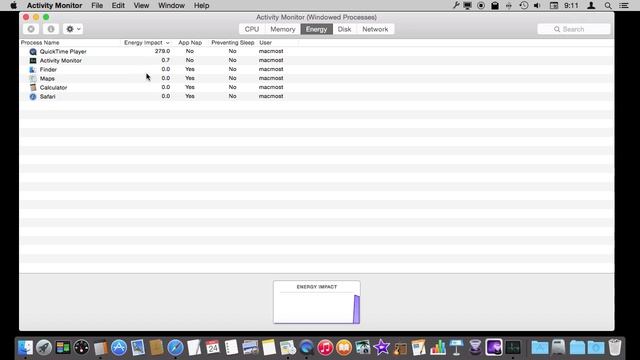The width and height of the screenshot is (640, 360).
Task: Open the Apple menu
Action: click(13, 5)
